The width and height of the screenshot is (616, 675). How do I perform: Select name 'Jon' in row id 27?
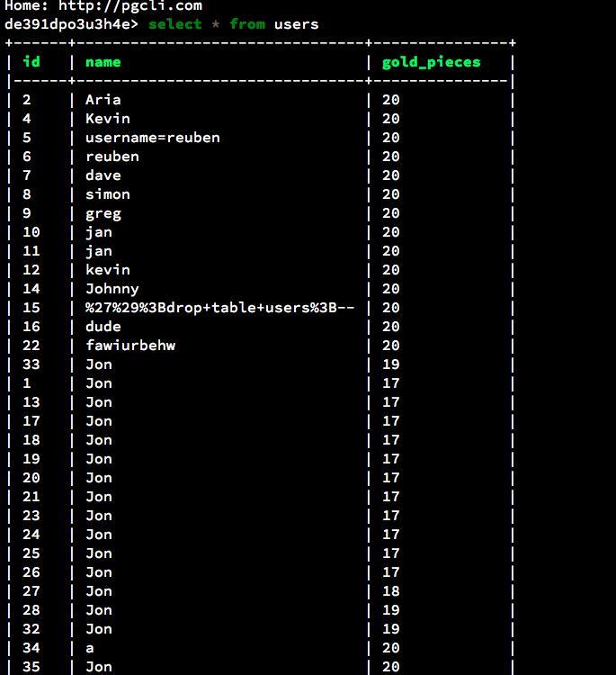pos(99,591)
